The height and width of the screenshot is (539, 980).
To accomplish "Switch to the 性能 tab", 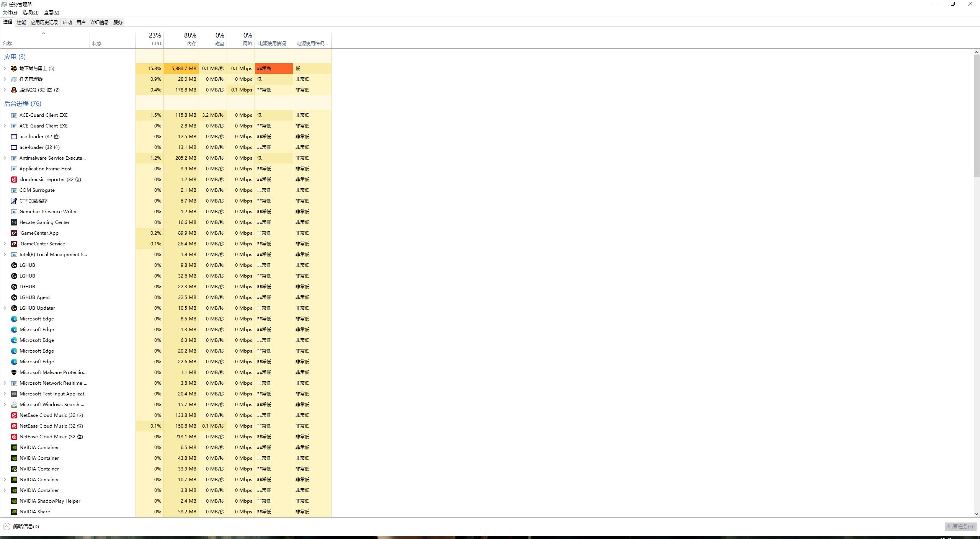I will [21, 23].
